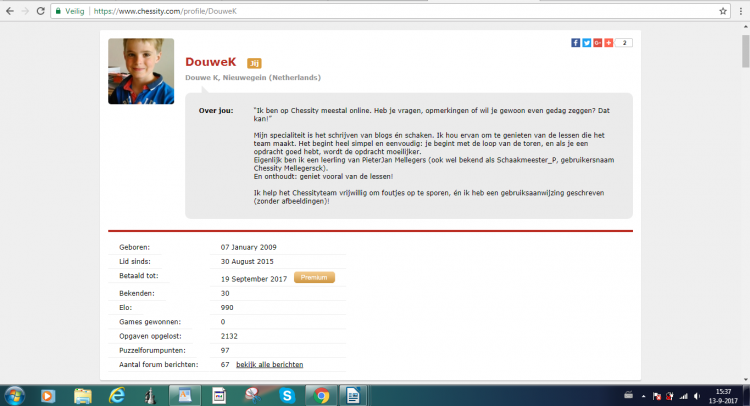Switch to Google Chrome in taskbar

click(x=321, y=396)
